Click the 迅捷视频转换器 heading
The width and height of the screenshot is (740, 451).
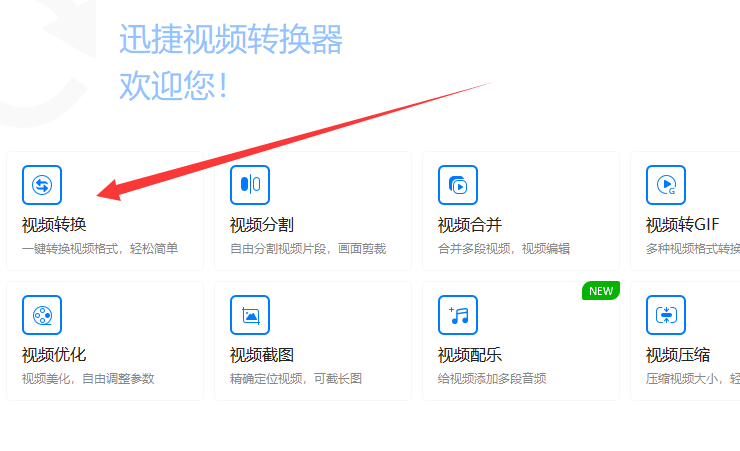click(x=231, y=39)
